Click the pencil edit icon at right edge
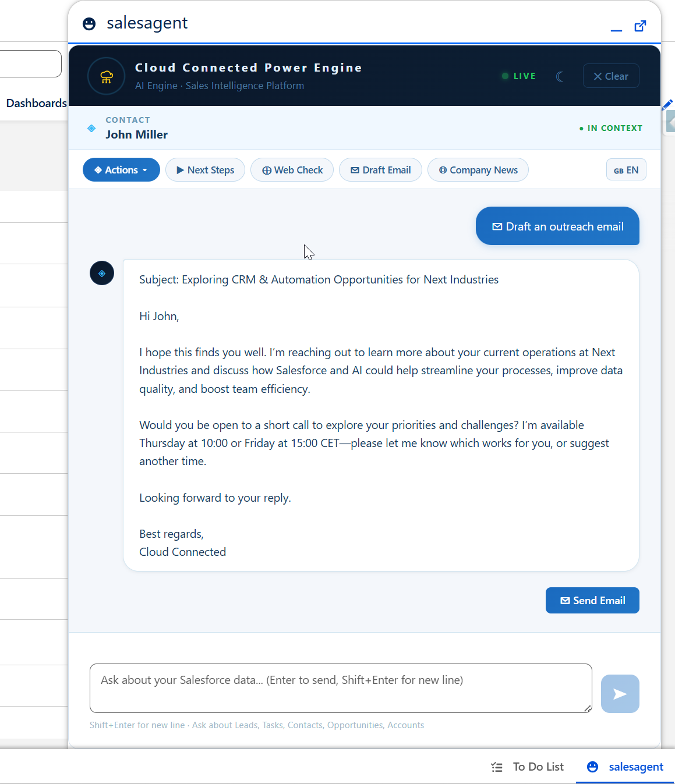This screenshot has height=784, width=675. click(667, 105)
